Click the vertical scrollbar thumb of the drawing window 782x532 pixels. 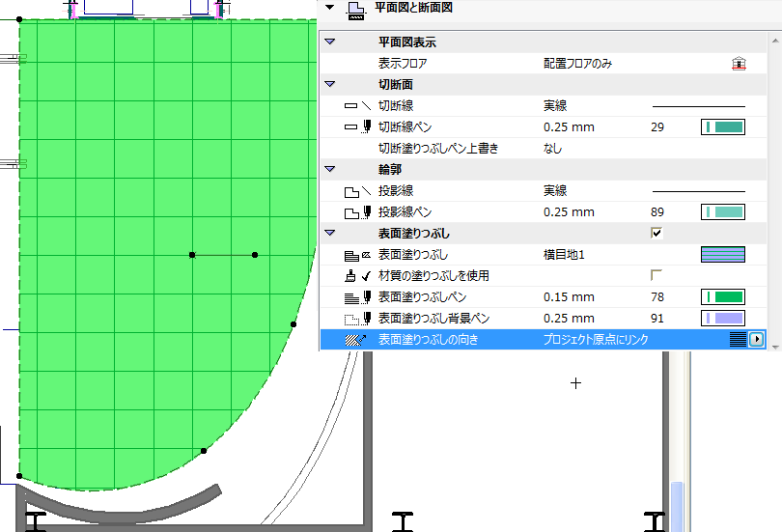(677, 506)
